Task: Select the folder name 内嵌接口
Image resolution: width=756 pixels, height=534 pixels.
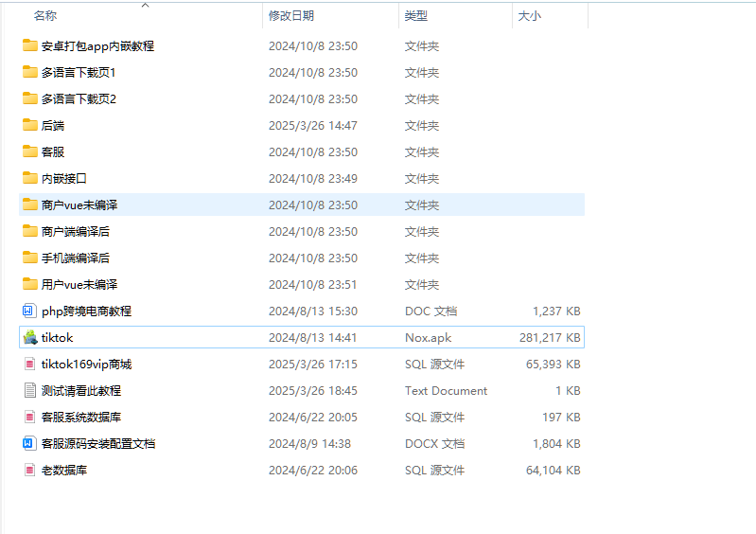Action: coord(64,179)
